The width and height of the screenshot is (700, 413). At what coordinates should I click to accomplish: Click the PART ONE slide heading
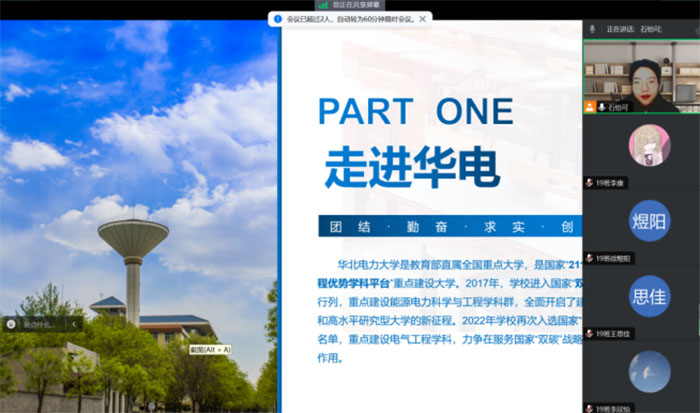coord(415,111)
